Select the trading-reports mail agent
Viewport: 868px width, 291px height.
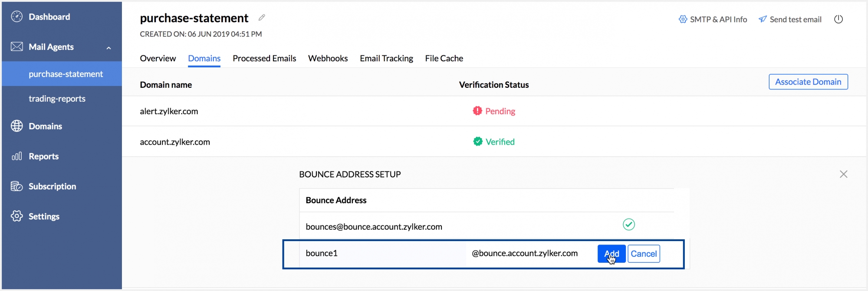(57, 99)
